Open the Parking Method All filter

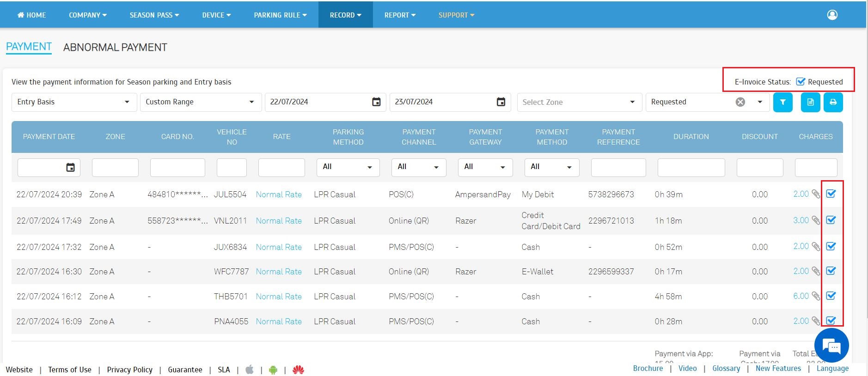[x=348, y=167]
